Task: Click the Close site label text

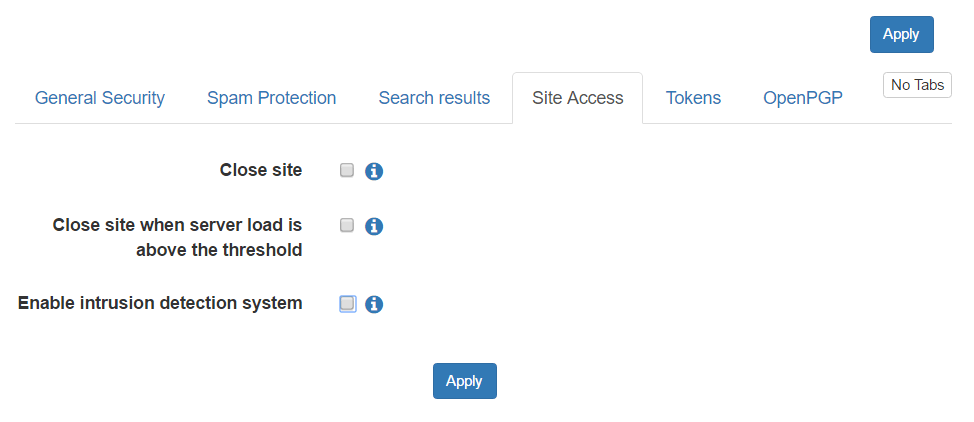Action: tap(261, 170)
